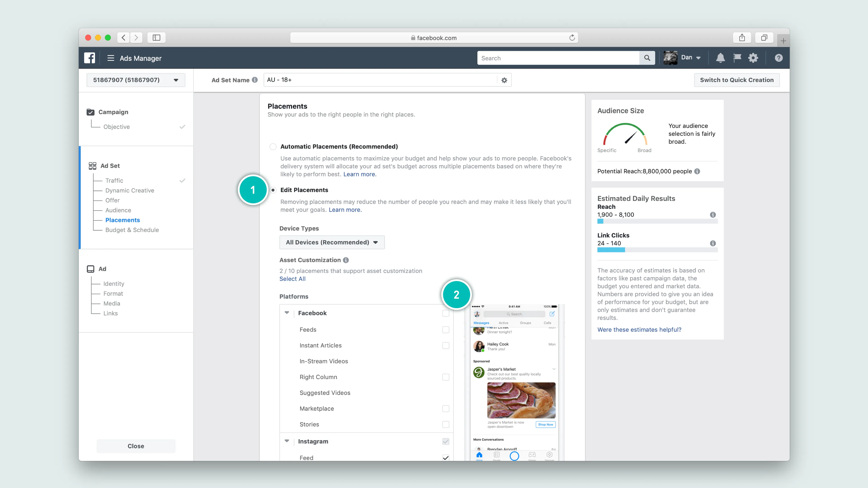Navigate to Audience in sidebar

pos(118,210)
